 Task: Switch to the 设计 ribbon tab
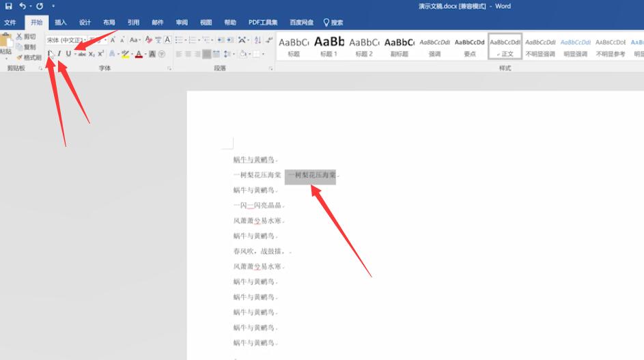85,22
